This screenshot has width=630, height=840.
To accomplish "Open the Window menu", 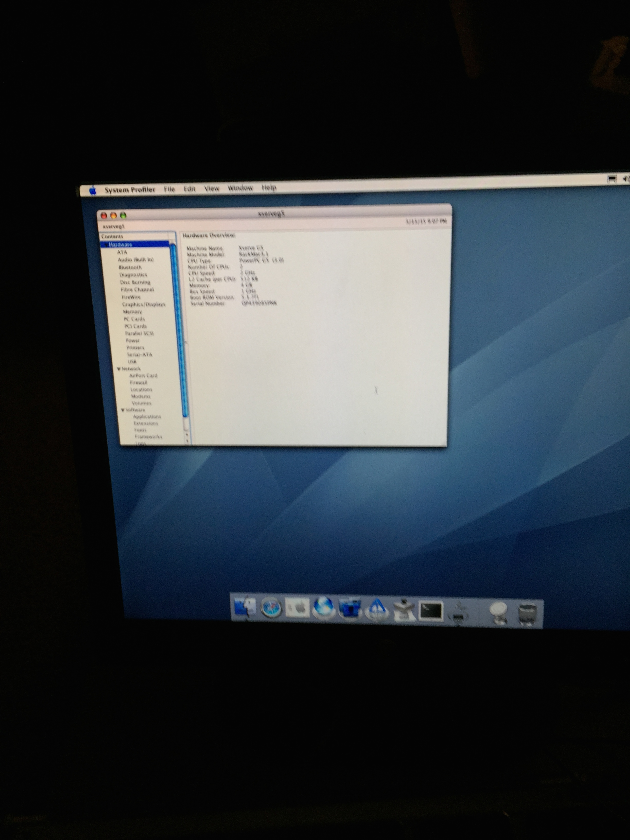I will pyautogui.click(x=240, y=188).
